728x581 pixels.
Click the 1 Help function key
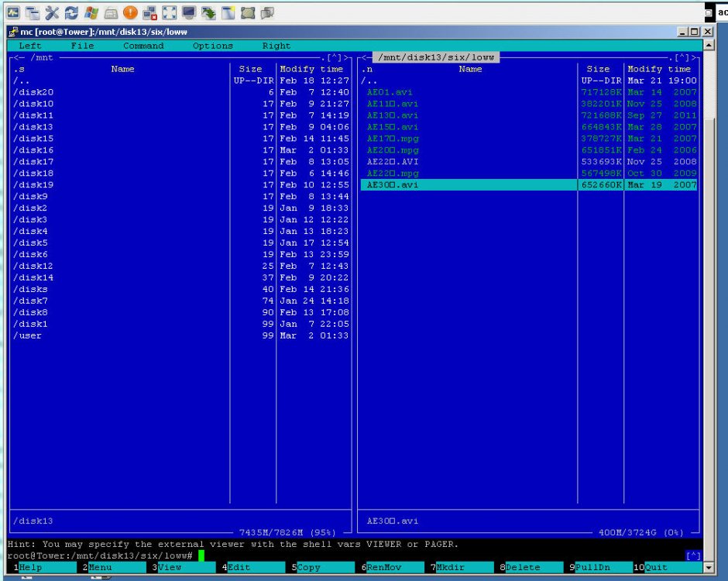click(x=45, y=567)
